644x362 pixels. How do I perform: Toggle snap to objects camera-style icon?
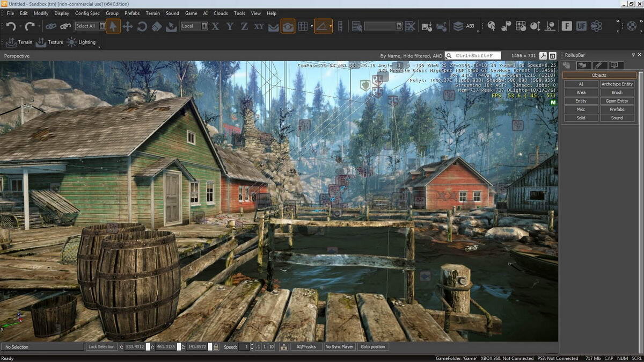click(x=288, y=26)
